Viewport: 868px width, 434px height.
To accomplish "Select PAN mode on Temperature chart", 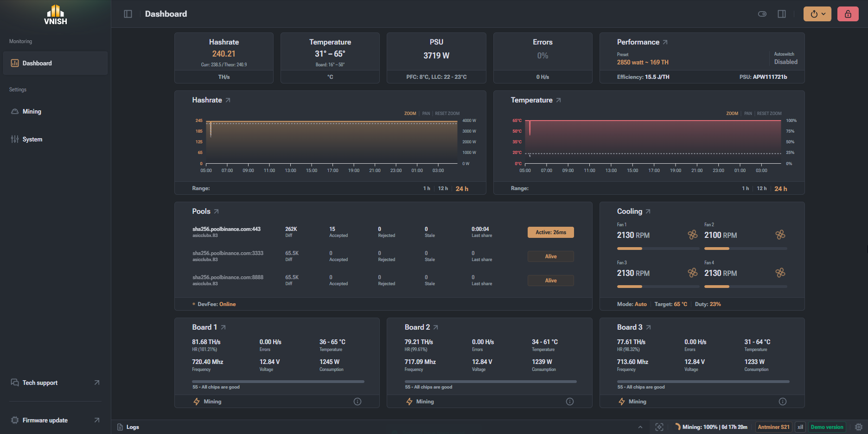I will [x=748, y=114].
